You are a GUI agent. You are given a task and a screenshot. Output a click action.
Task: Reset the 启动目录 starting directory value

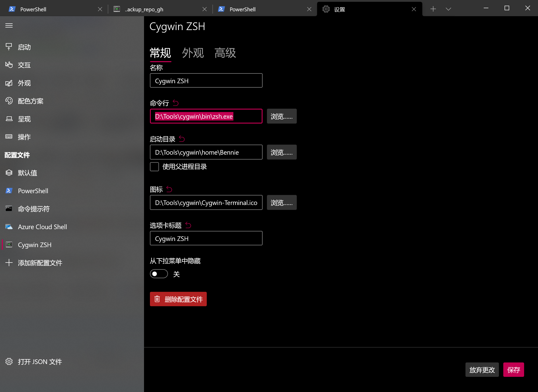[x=182, y=139]
